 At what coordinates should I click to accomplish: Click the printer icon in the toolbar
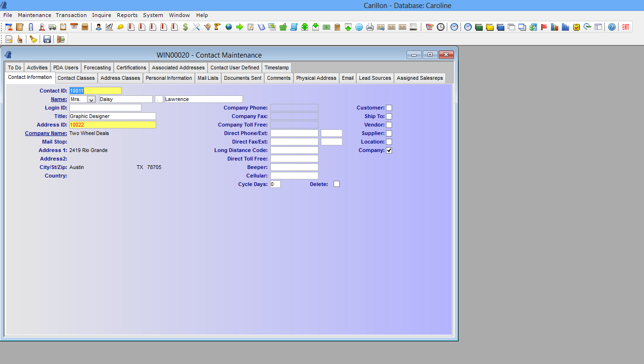371,27
